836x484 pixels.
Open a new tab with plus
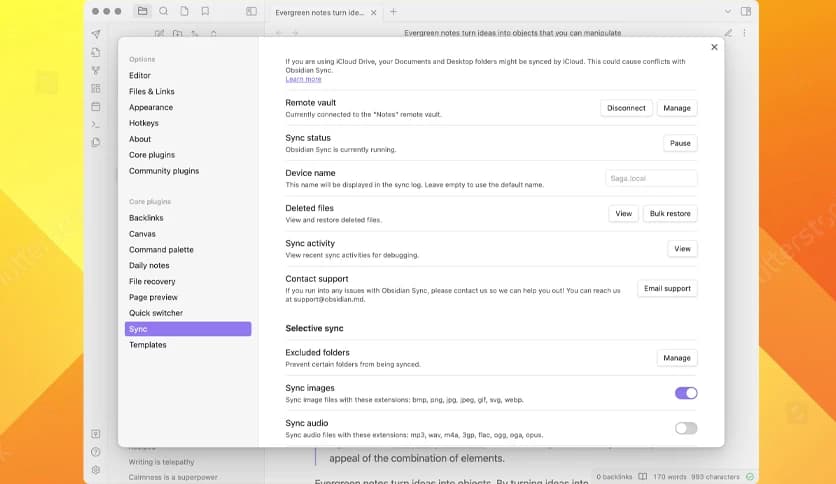(393, 11)
